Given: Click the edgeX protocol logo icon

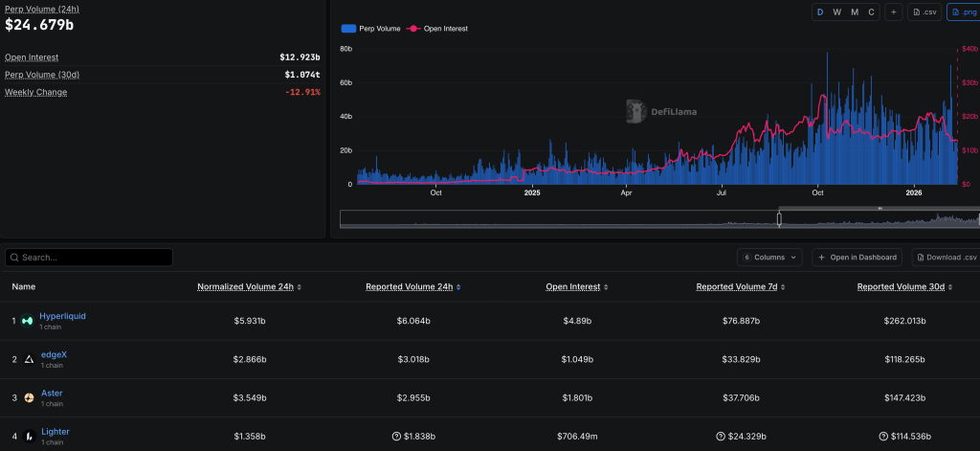Looking at the screenshot, I should click(x=29, y=359).
